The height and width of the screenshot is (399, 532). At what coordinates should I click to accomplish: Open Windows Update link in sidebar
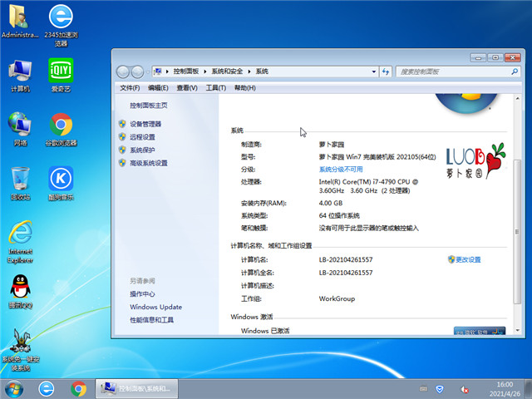[155, 307]
